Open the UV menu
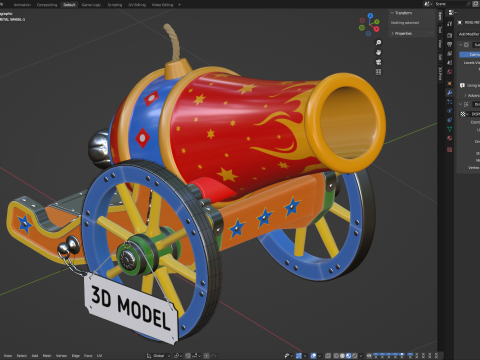 click(99, 356)
